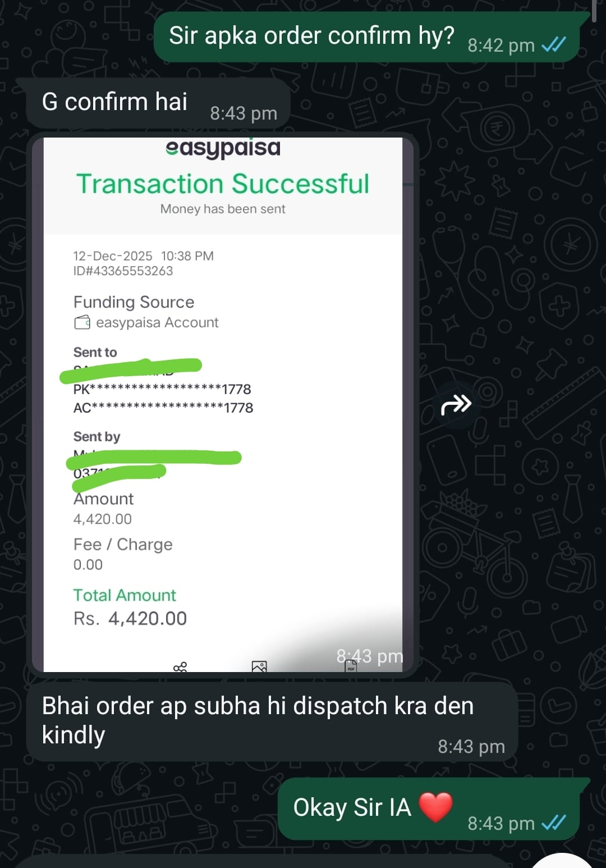
Task: Tap the blue ticks on the Okay Sir IA message
Action: (x=554, y=823)
